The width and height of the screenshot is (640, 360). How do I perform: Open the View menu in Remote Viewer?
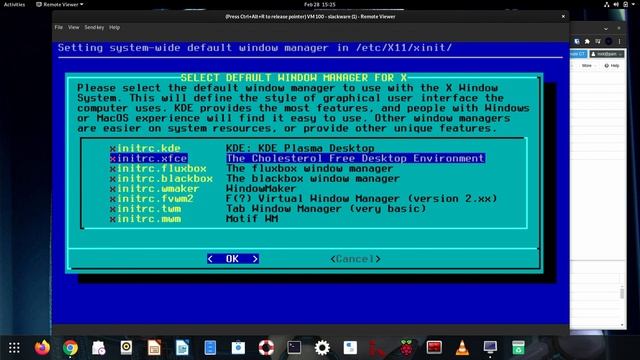(73, 27)
